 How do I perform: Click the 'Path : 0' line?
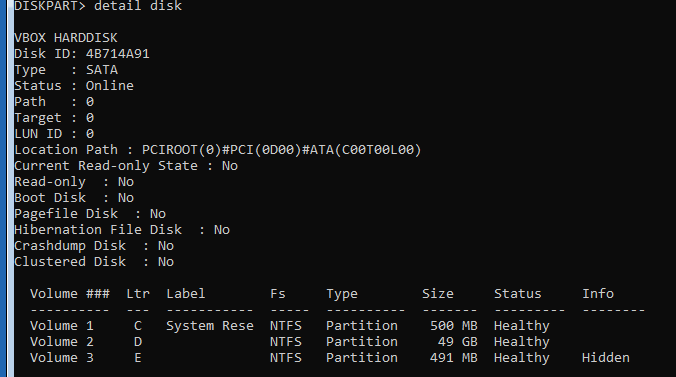point(54,102)
